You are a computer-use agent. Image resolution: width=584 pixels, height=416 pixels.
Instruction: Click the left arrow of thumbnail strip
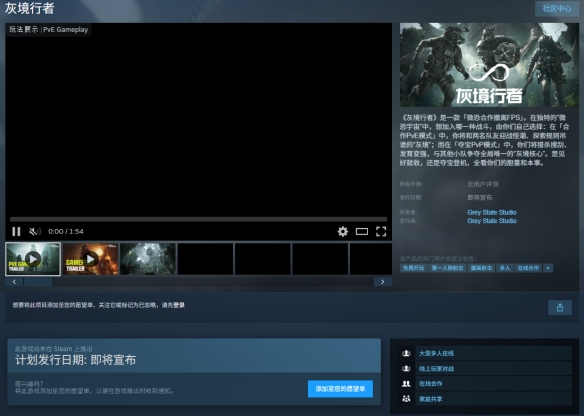pyautogui.click(x=14, y=282)
